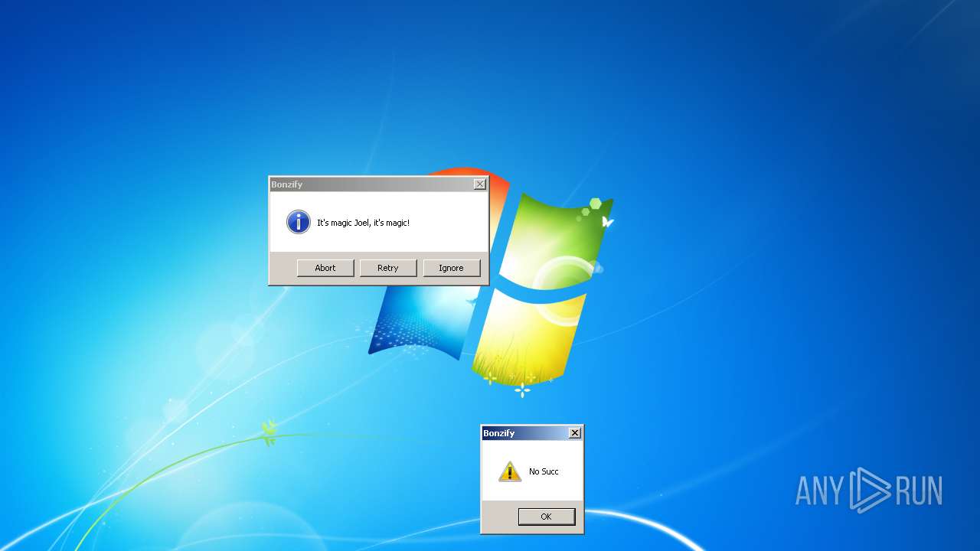The height and width of the screenshot is (551, 980).
Task: Close the No Succ Bonzify dialog
Action: (x=575, y=433)
